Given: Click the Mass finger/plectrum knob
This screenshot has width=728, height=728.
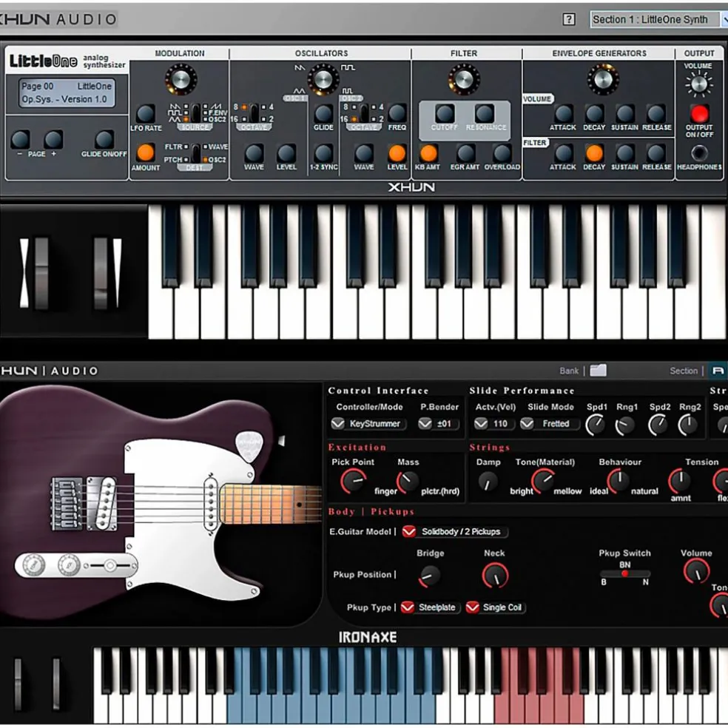Looking at the screenshot, I should (x=408, y=482).
